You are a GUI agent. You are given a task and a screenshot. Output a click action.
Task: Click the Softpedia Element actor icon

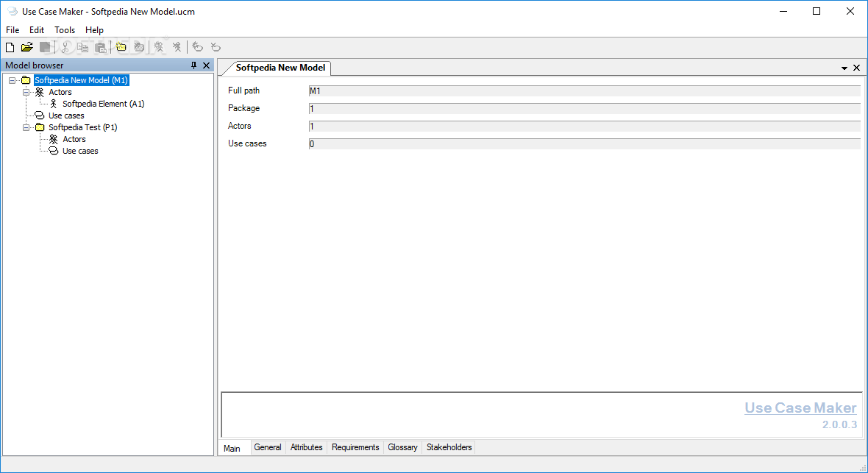54,104
